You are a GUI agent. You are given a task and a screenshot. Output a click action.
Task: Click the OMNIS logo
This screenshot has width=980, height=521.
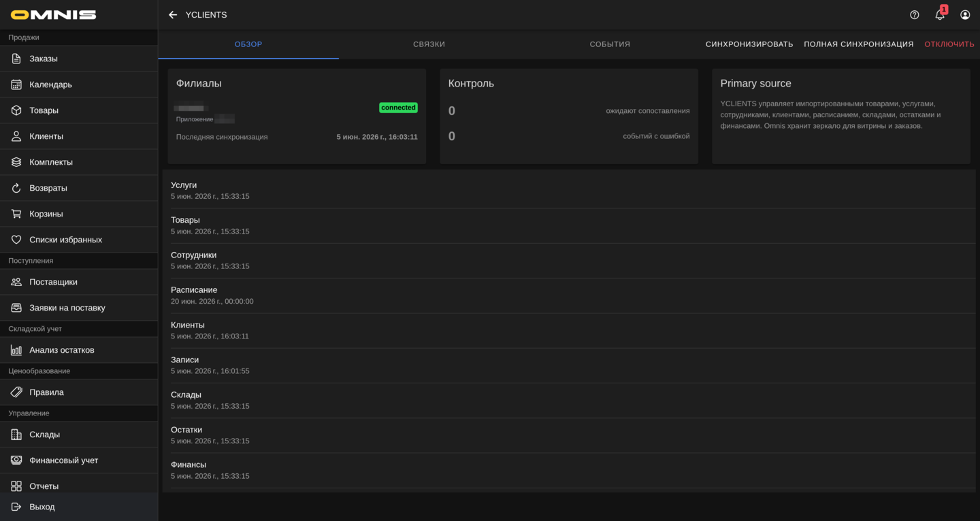[54, 15]
